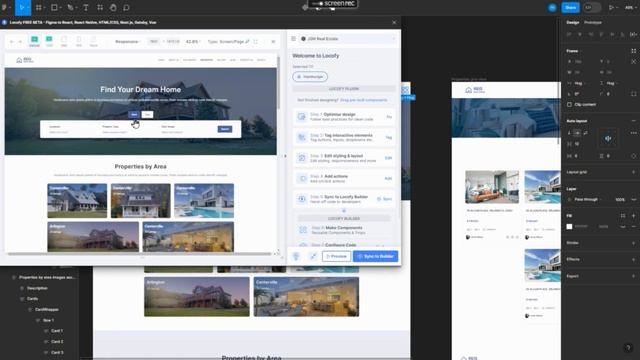Select the Hand tool

pos(113,7)
